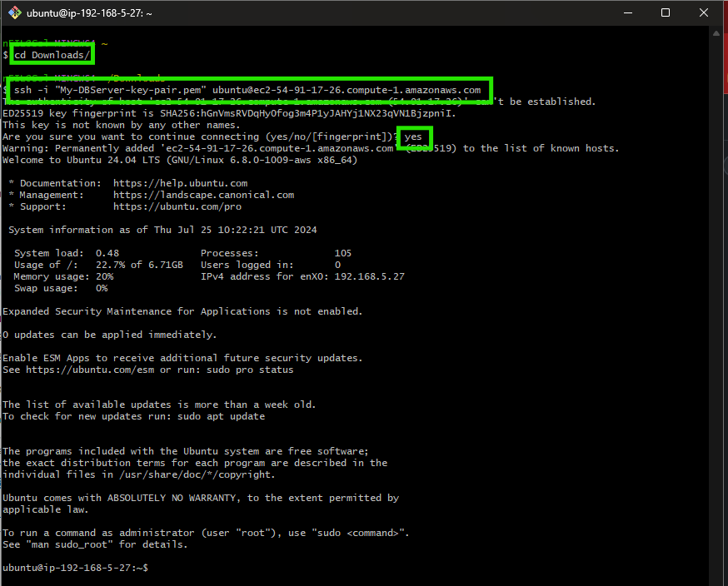
Task: Open the https://help.ubuntu.com documentation link
Action: [x=180, y=183]
